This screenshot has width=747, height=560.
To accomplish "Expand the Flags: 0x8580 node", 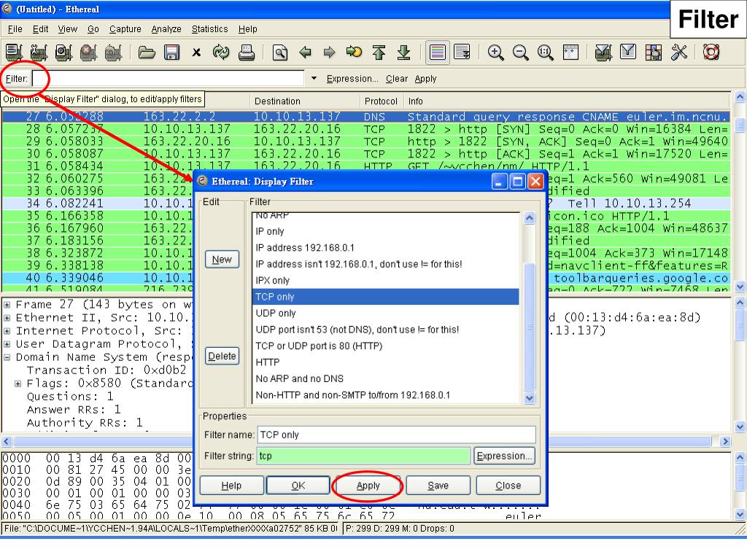I will pyautogui.click(x=18, y=384).
